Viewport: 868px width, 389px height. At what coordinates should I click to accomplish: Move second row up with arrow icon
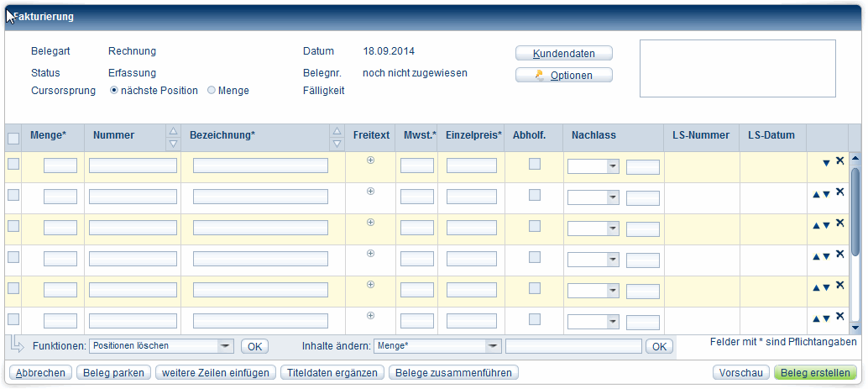pos(816,194)
